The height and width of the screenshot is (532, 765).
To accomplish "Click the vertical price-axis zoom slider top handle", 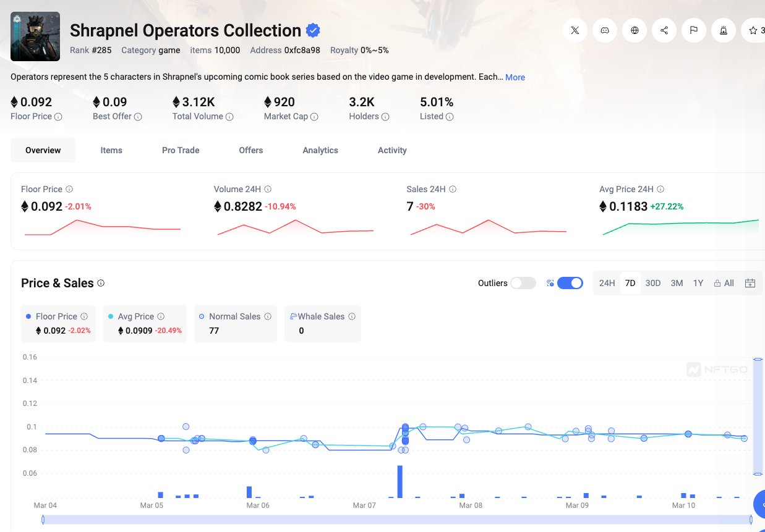I will click(x=757, y=359).
